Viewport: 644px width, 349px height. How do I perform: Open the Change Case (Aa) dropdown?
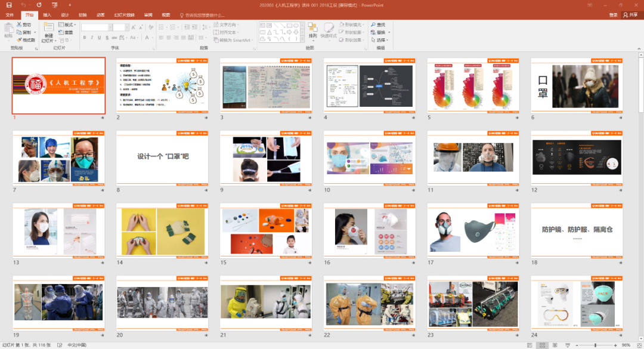point(134,38)
